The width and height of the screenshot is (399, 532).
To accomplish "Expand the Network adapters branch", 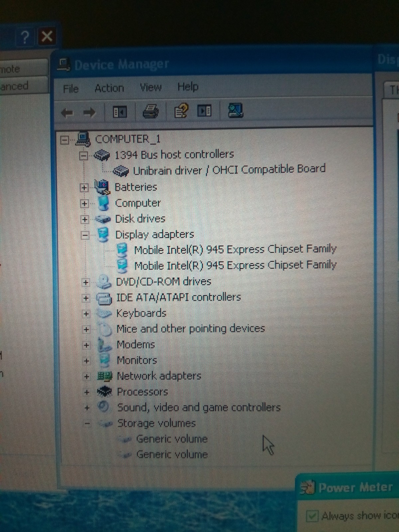I will [87, 376].
